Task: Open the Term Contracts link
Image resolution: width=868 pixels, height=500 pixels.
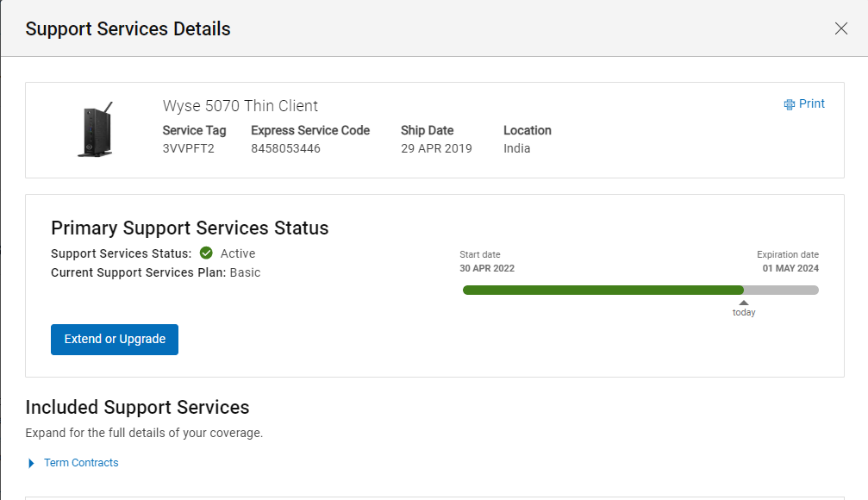Action: [81, 462]
